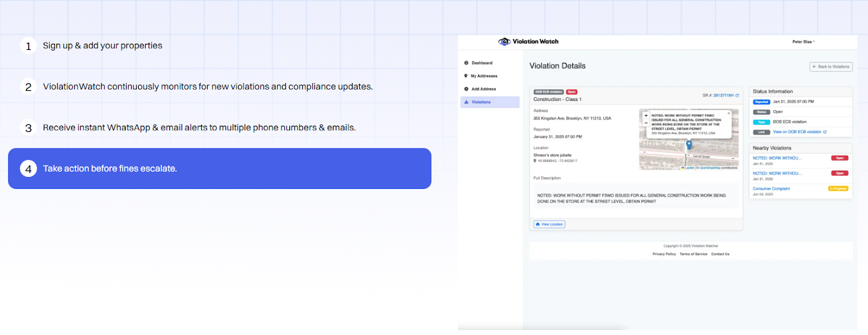Go to My Addresses in the sidebar
This screenshot has height=335, width=868.
(x=484, y=76)
